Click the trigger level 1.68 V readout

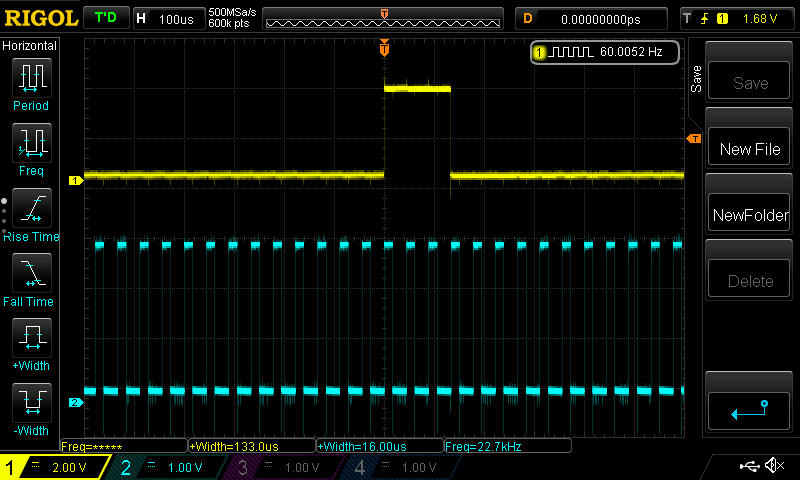tap(760, 19)
